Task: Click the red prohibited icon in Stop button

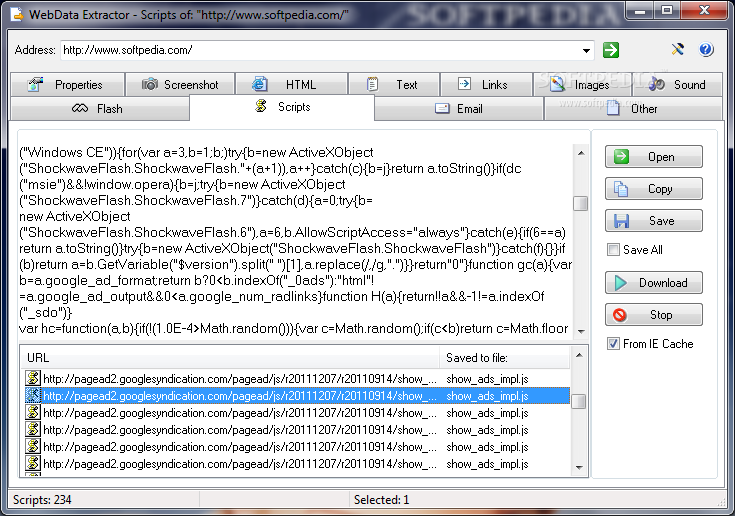Action: pyautogui.click(x=620, y=315)
